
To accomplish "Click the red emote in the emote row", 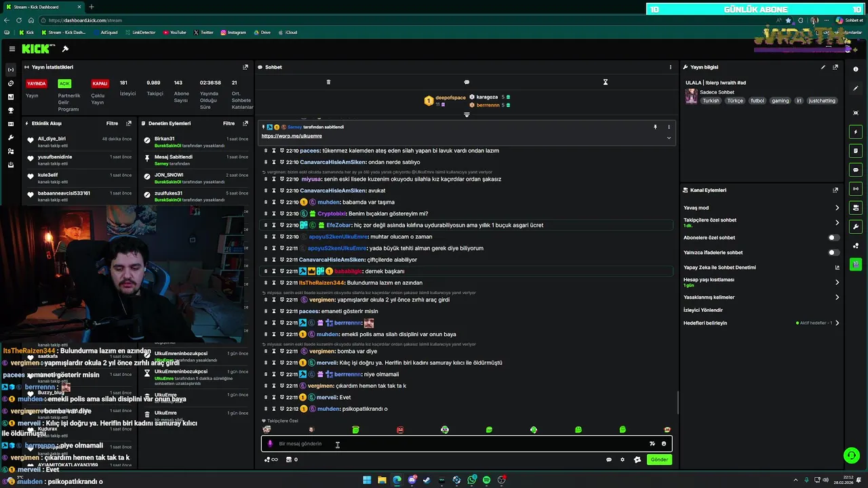I will (400, 430).
